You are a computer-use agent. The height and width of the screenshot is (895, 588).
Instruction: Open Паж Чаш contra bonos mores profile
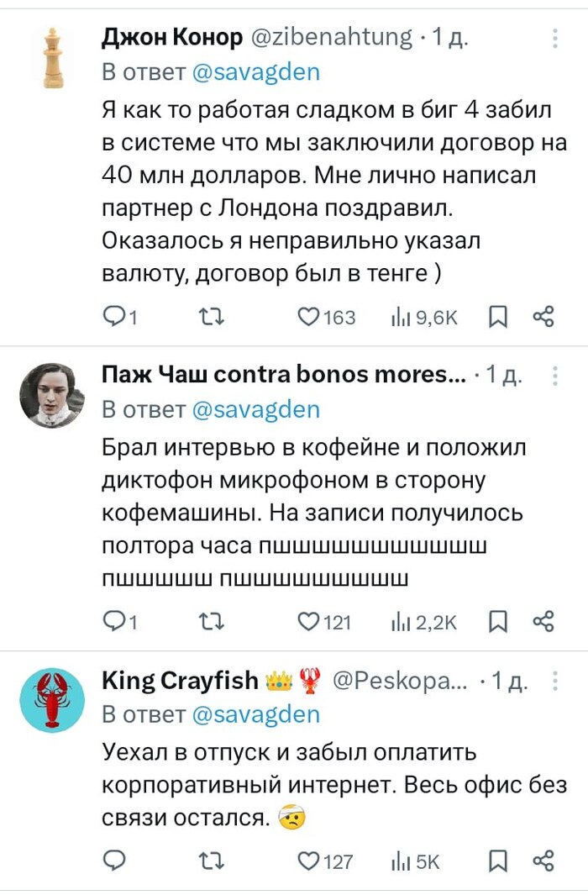[284, 376]
